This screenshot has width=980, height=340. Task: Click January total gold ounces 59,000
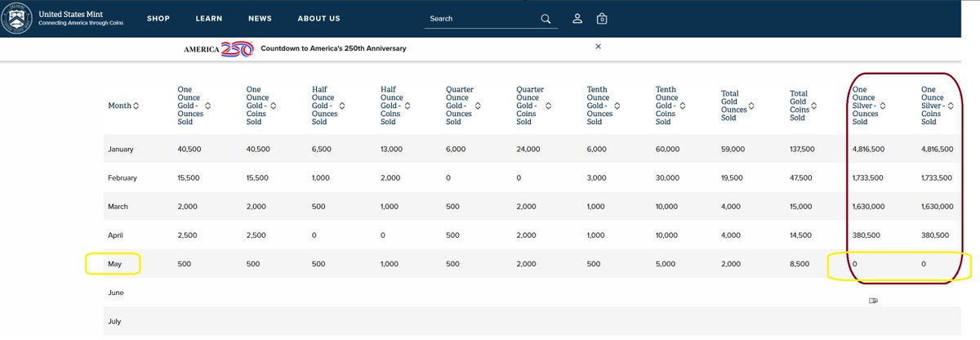point(733,150)
